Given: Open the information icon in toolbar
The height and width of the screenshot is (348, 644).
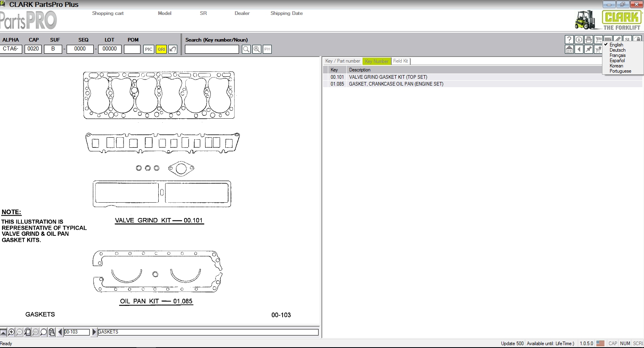Looking at the screenshot, I should [x=579, y=40].
